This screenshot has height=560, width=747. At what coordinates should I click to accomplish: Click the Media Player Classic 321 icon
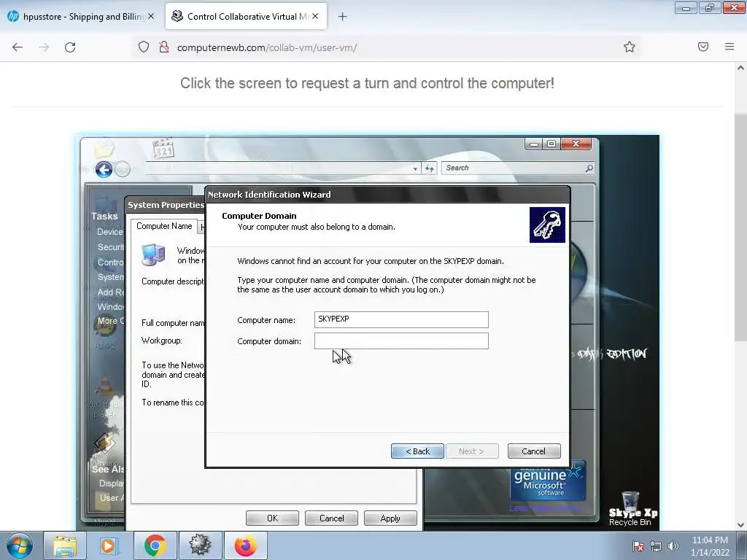click(x=163, y=149)
